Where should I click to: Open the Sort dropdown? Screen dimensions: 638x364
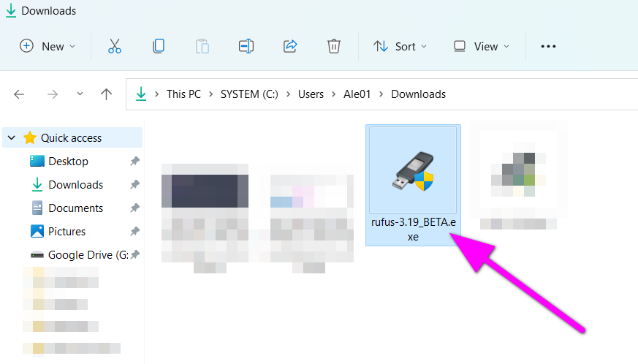pos(400,47)
